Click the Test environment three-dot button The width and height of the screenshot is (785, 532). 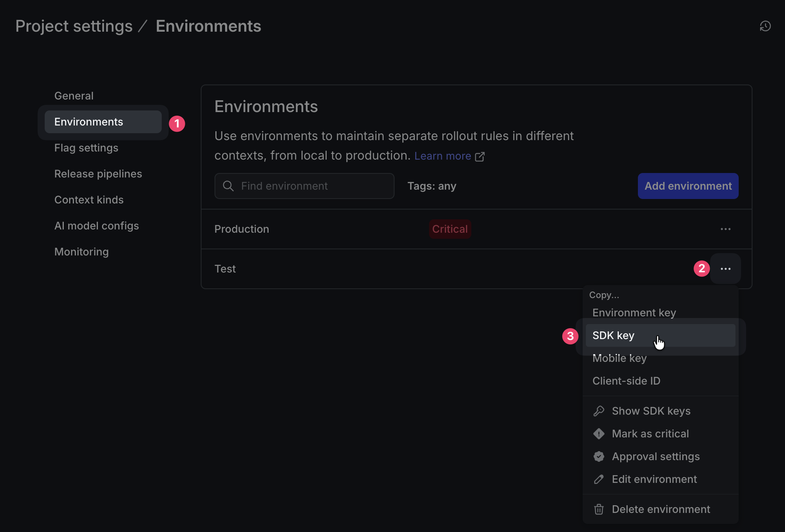tap(725, 269)
